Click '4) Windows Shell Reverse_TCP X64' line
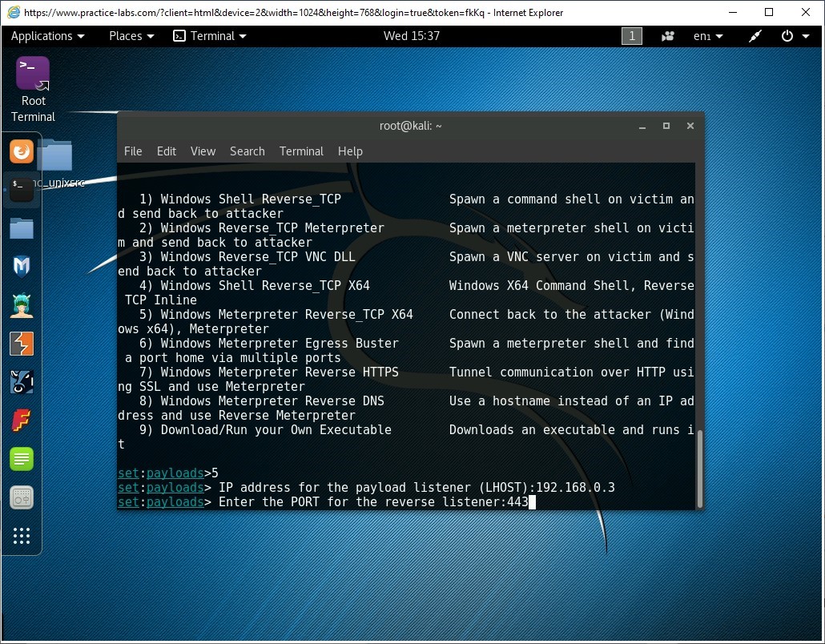Screen dimensions: 825x644 (255, 286)
